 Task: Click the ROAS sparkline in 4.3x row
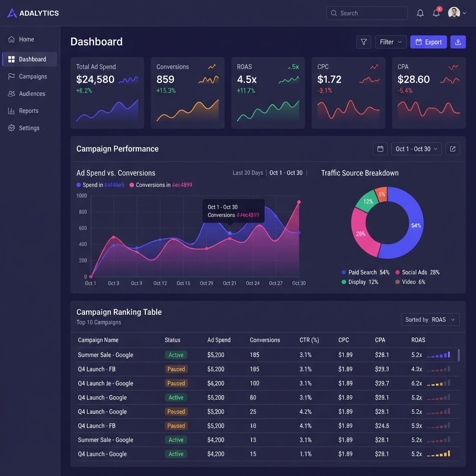click(438, 369)
